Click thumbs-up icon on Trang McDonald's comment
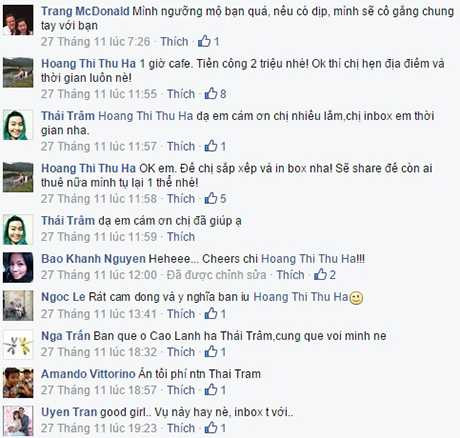Viewport: 460px width, 438px height. click(x=204, y=41)
